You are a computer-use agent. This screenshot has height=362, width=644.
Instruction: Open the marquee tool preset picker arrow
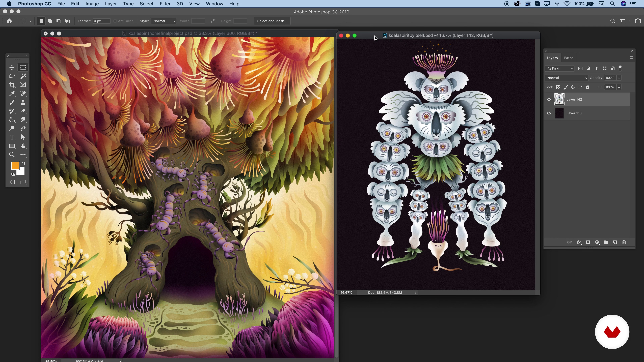click(x=30, y=21)
